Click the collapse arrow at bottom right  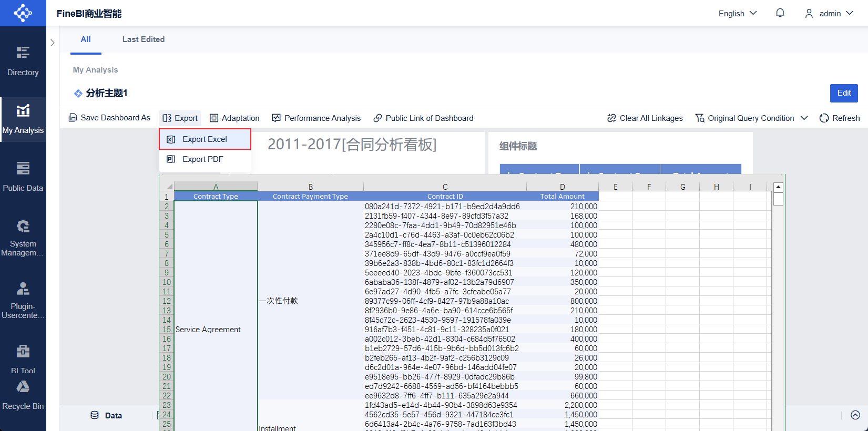855,415
